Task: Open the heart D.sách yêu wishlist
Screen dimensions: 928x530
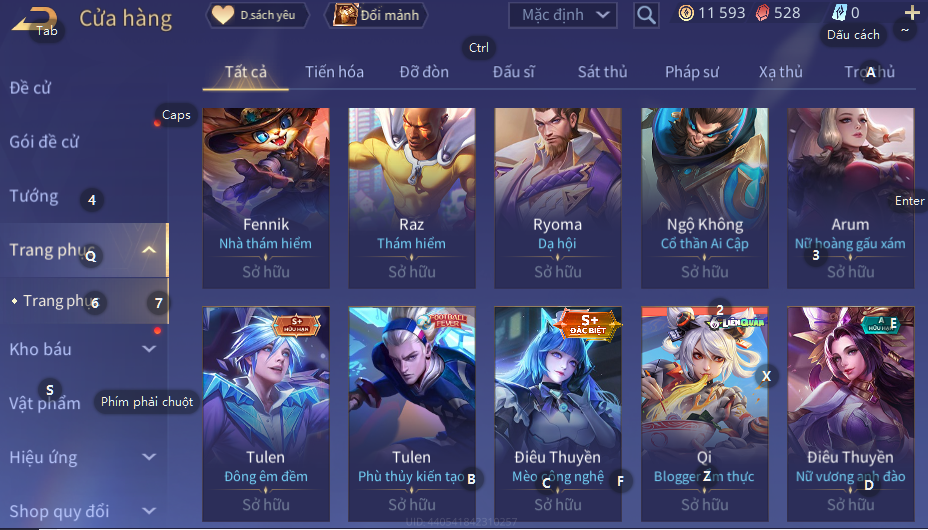Action: [257, 15]
